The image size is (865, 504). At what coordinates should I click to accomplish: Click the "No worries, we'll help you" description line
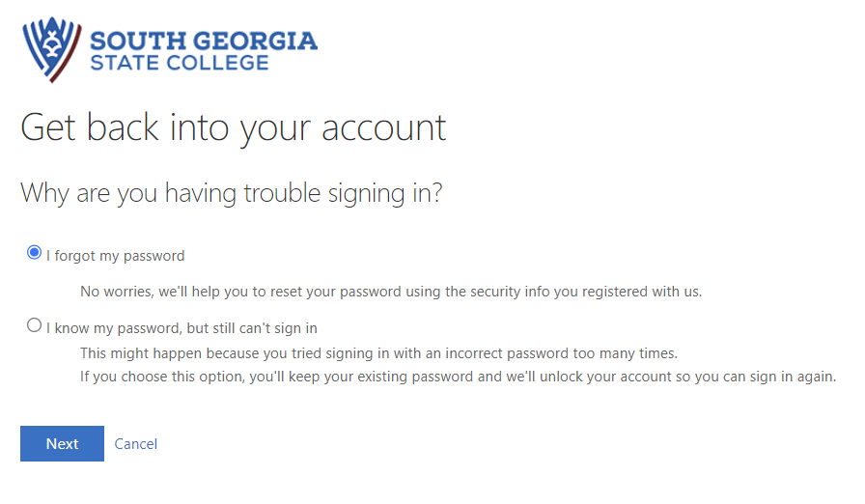pyautogui.click(x=391, y=291)
